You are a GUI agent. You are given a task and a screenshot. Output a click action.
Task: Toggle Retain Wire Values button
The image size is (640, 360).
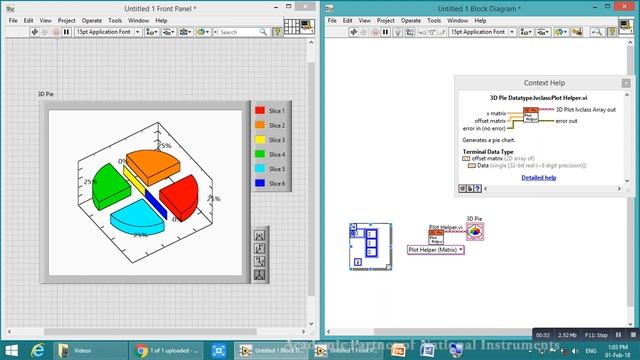click(x=409, y=32)
